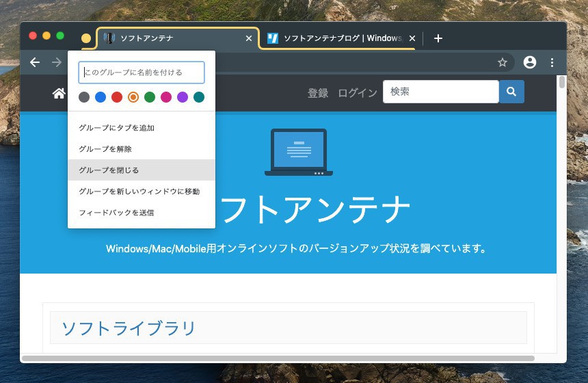Pick the selected orange group color
The image size is (588, 383).
133,97
